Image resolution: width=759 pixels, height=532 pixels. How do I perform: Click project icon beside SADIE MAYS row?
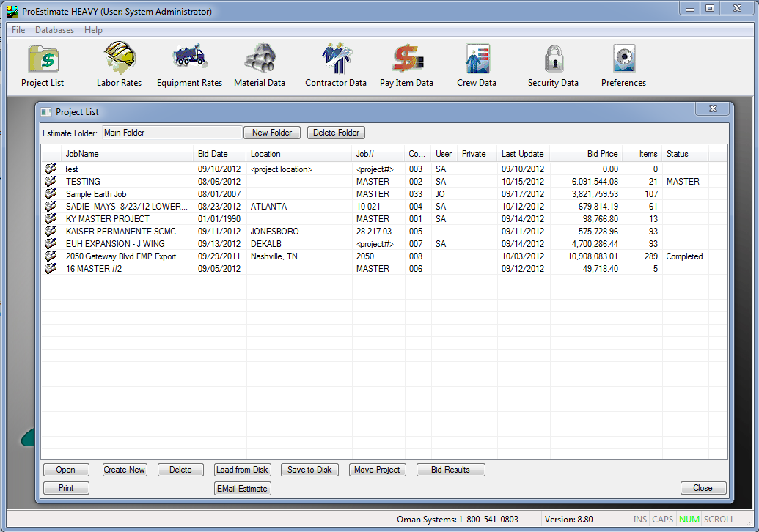51,207
